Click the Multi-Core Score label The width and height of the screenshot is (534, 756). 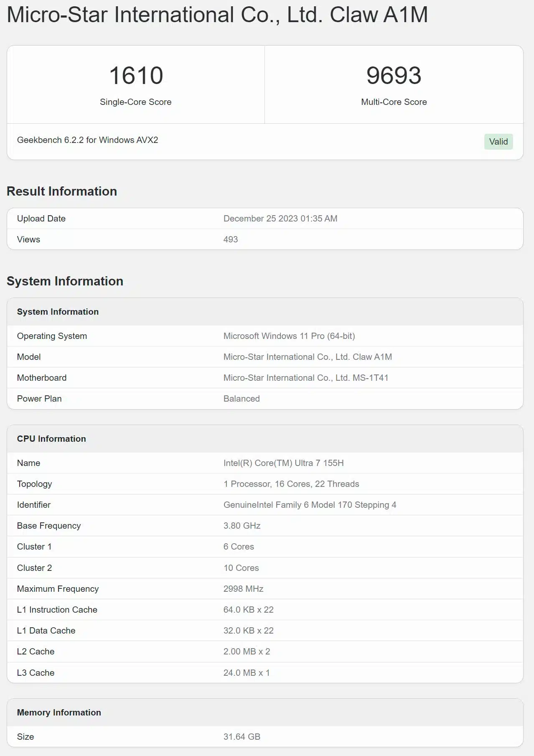(394, 102)
